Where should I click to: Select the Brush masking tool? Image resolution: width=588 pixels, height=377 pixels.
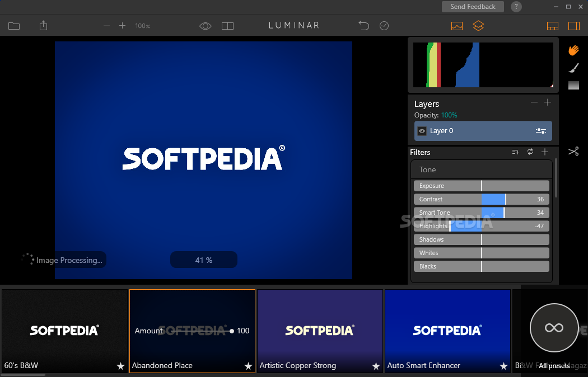pos(574,68)
